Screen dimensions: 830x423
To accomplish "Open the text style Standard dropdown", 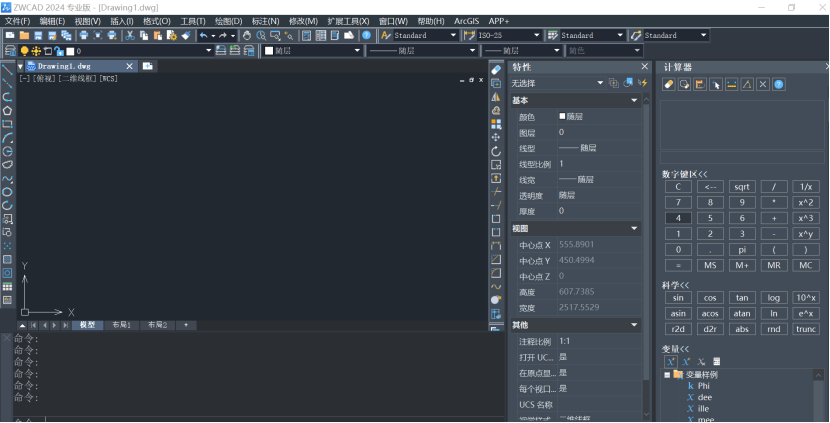I will coord(453,35).
